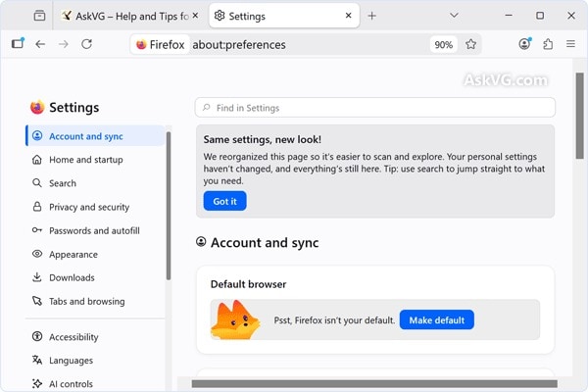The width and height of the screenshot is (588, 392).
Task: Close the Settings tab
Action: (x=348, y=16)
